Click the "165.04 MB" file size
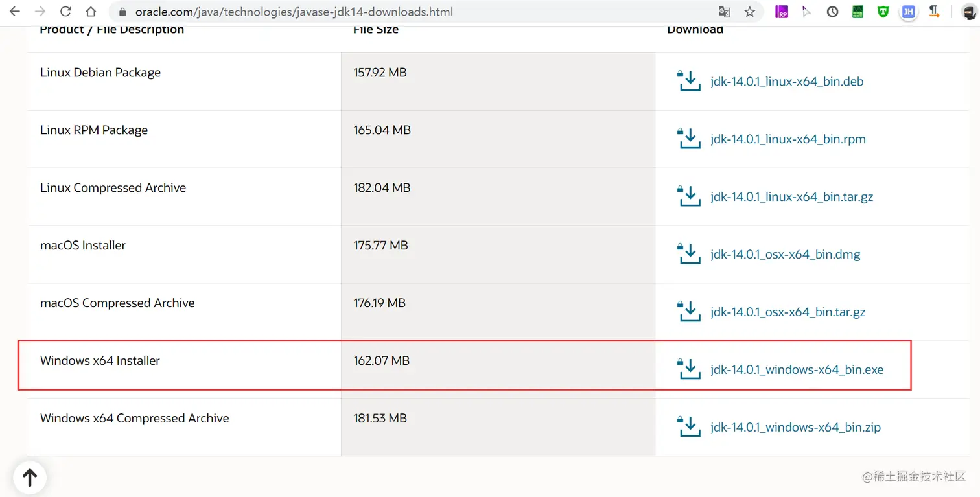 [x=382, y=130]
